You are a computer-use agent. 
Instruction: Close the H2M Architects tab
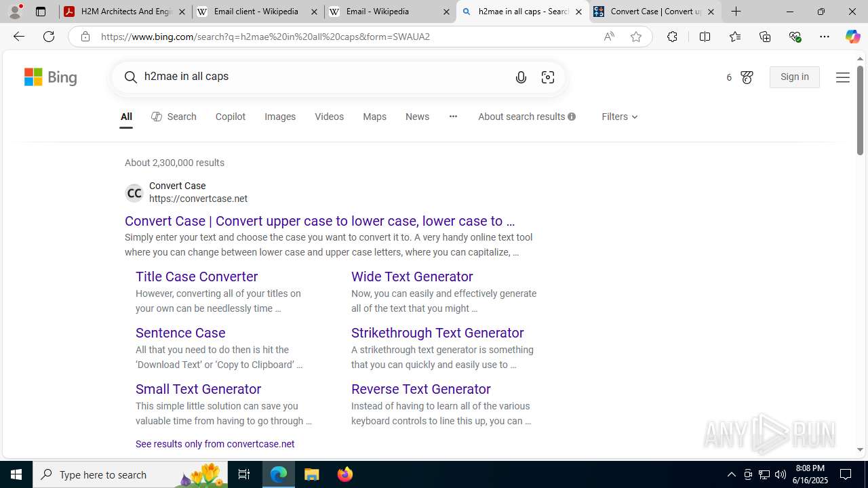182,12
